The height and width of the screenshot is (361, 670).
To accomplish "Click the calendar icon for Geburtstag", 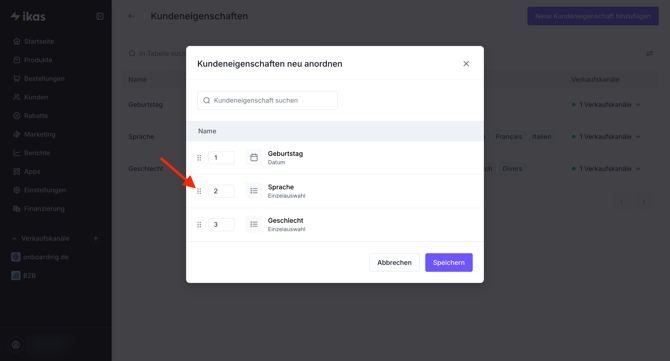I will [x=254, y=158].
